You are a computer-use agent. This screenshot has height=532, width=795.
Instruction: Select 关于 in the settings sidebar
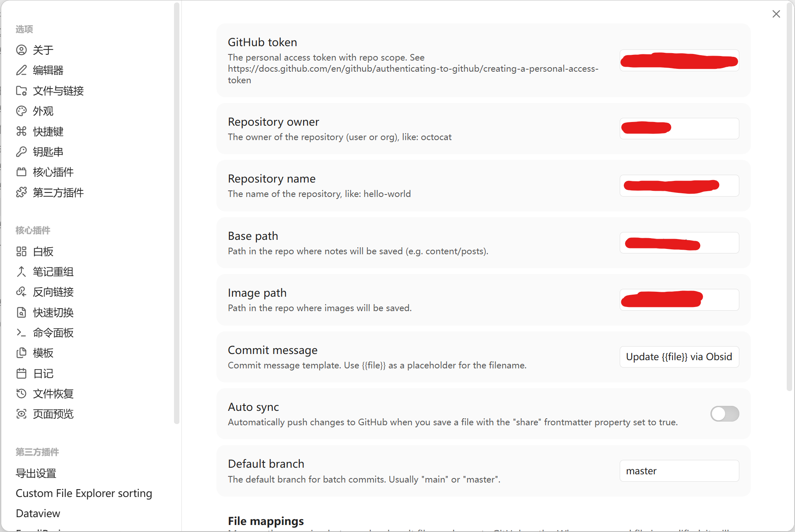point(42,50)
